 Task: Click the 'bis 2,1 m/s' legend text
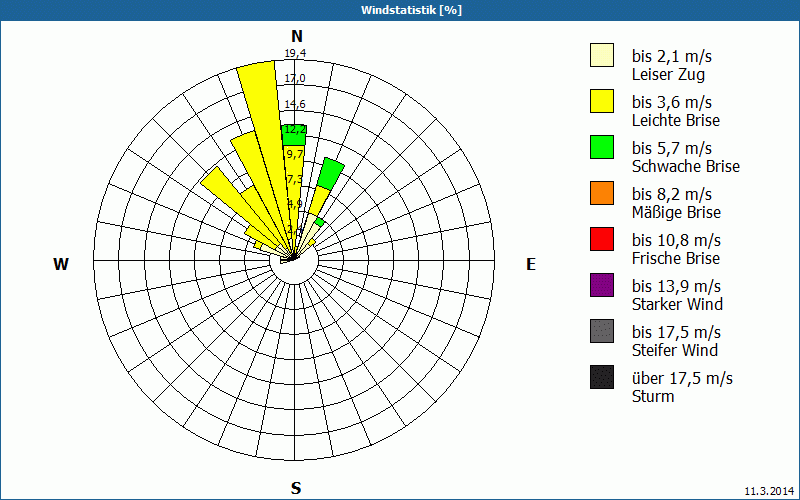click(x=671, y=56)
